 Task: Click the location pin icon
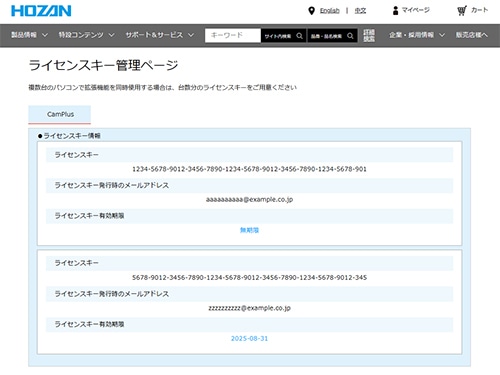(x=311, y=11)
